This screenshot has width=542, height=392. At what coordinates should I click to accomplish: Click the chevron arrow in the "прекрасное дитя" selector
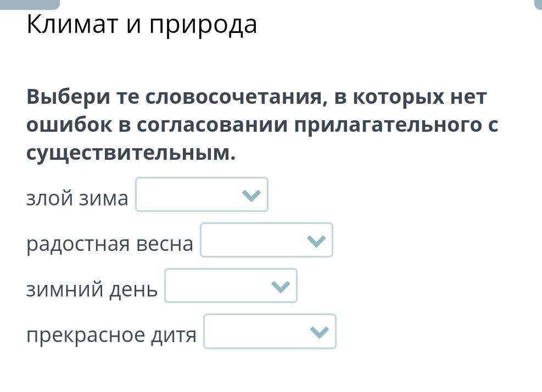(319, 332)
